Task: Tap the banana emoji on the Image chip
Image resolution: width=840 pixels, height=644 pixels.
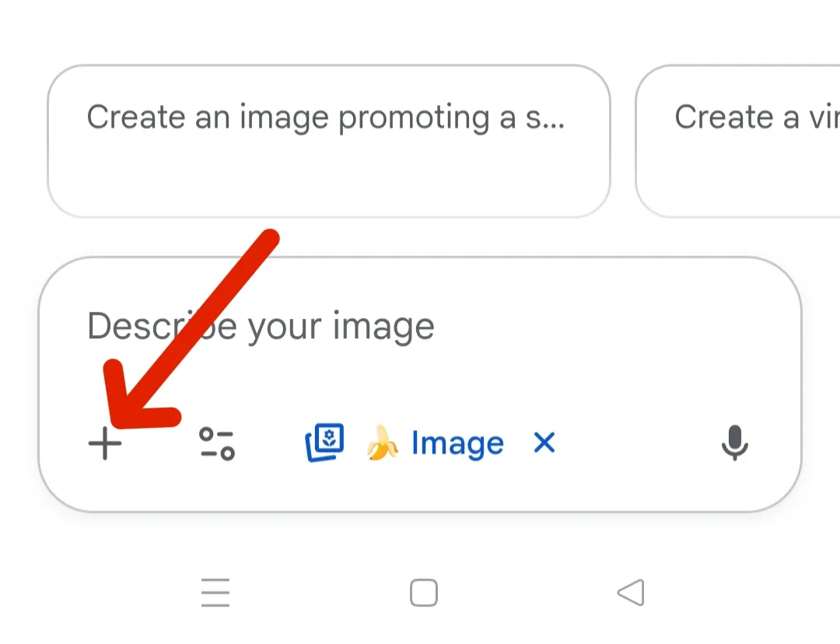Action: point(381,443)
